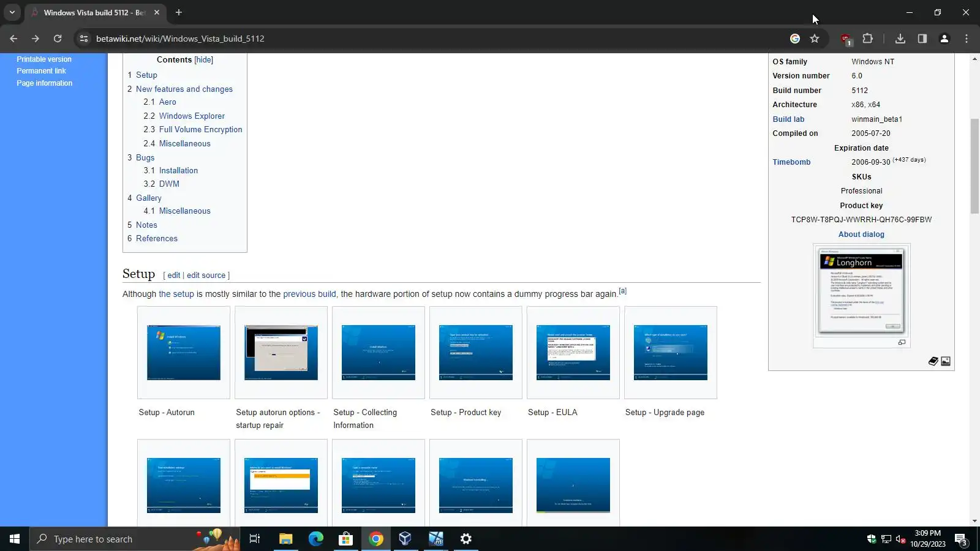Go back with the browser back arrow
The image size is (980, 551).
(13, 39)
